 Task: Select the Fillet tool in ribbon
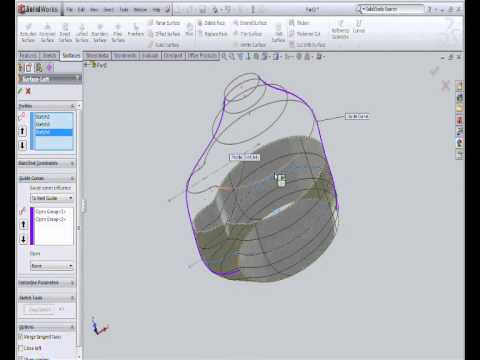189,29
